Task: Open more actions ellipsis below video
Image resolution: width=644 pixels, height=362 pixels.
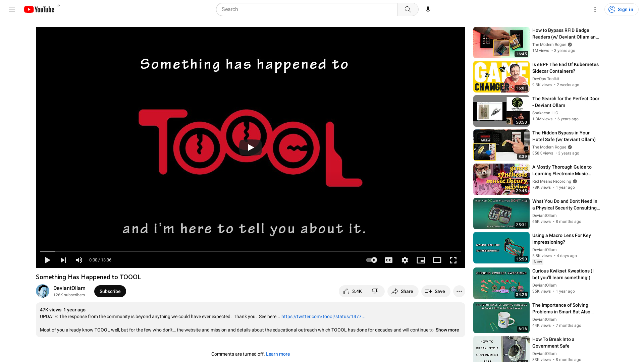Action: [459, 291]
